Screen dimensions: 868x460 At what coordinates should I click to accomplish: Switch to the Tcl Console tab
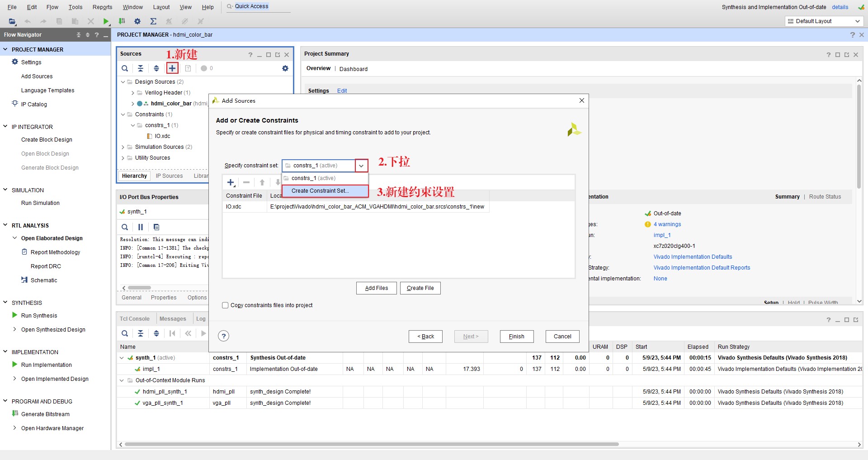[135, 319]
